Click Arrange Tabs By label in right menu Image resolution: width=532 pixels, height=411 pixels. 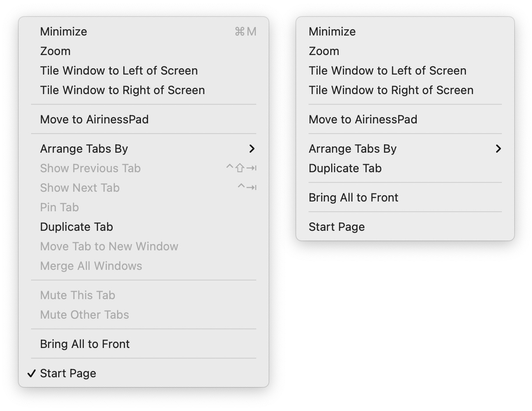click(352, 149)
